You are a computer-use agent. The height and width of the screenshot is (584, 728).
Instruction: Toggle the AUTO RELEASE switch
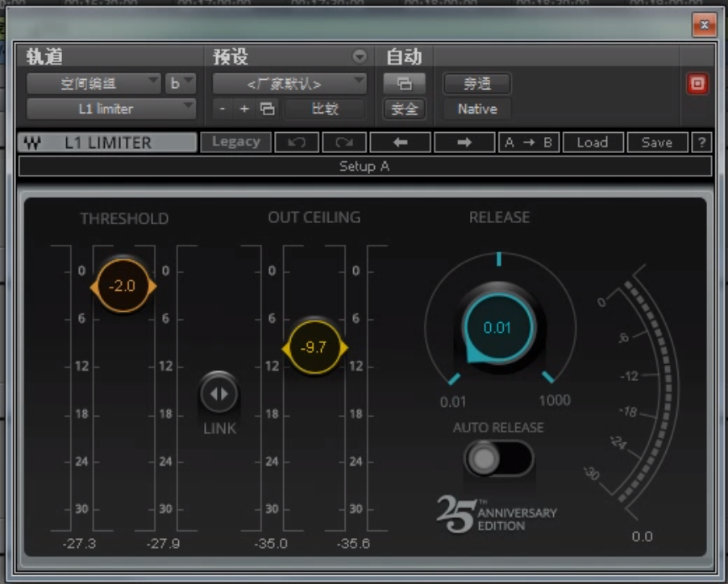coord(498,459)
